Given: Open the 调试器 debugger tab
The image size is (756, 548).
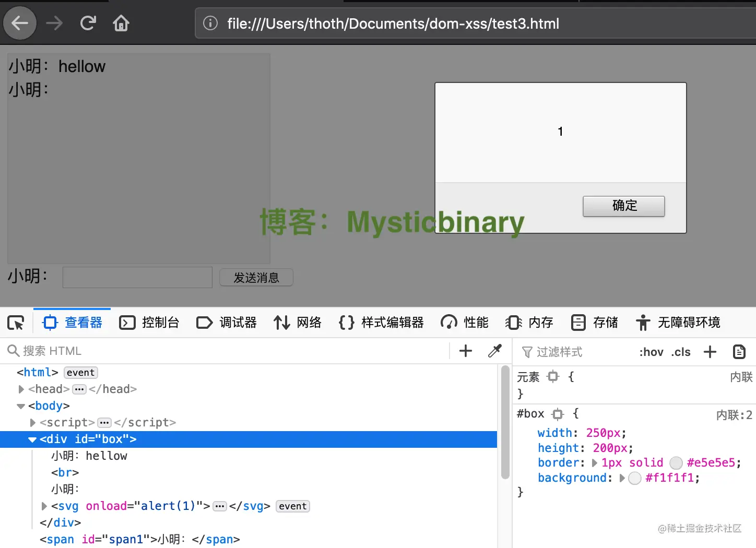Looking at the screenshot, I should [227, 323].
